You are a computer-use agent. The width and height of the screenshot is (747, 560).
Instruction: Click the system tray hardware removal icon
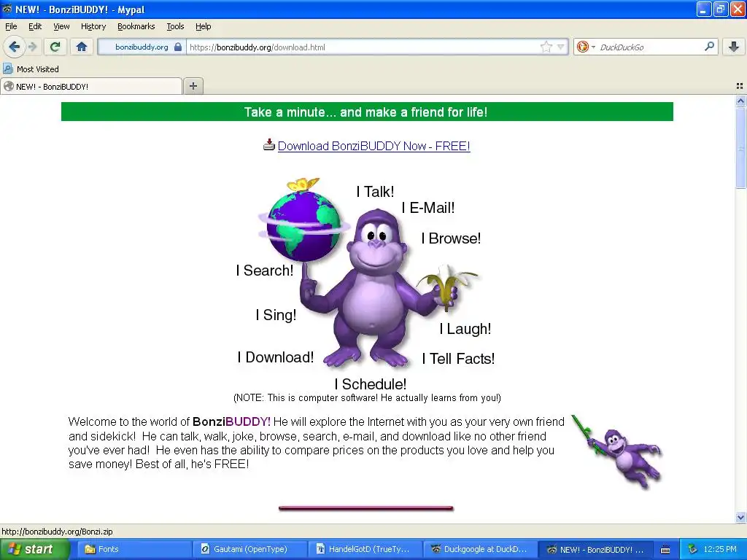(x=692, y=549)
